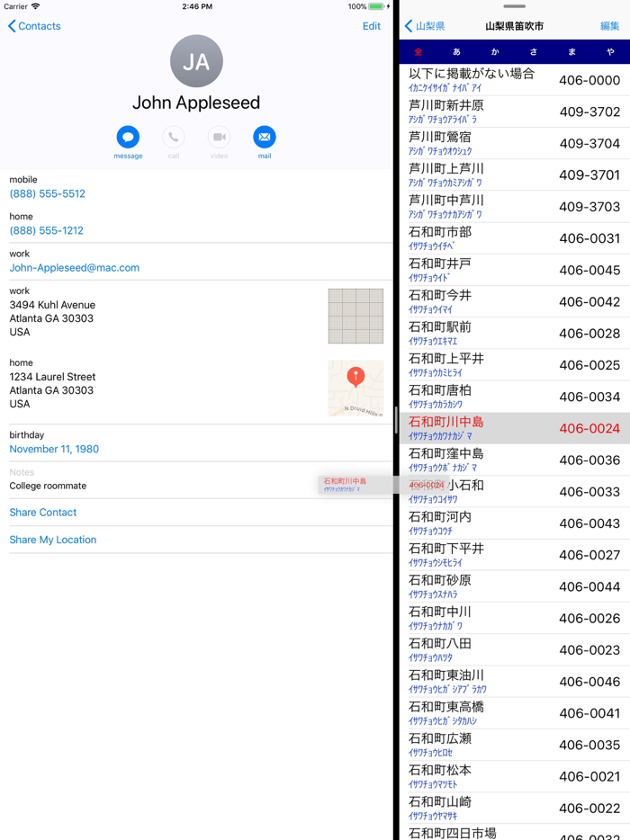Image resolution: width=630 pixels, height=840 pixels.
Task: Tap the battery indicator in status bar
Action: point(376,6)
